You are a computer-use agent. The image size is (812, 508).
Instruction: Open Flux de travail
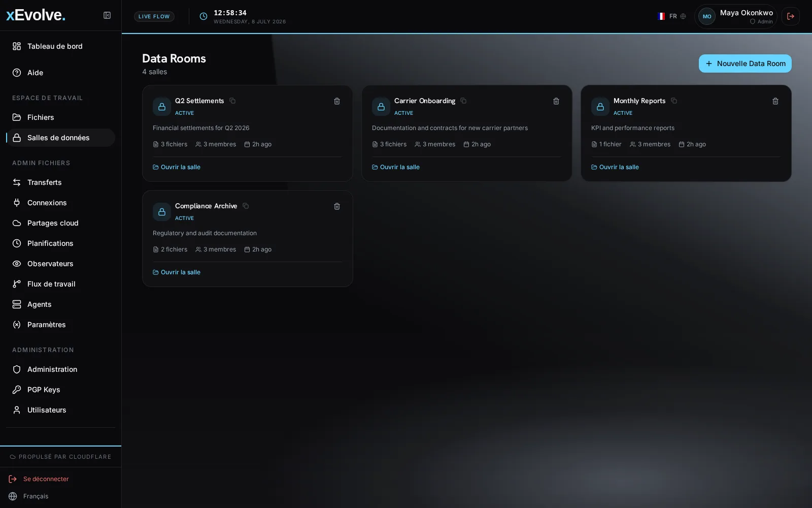60,284
